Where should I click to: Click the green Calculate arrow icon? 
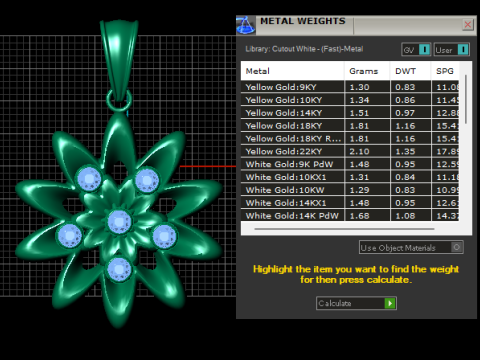tap(390, 303)
